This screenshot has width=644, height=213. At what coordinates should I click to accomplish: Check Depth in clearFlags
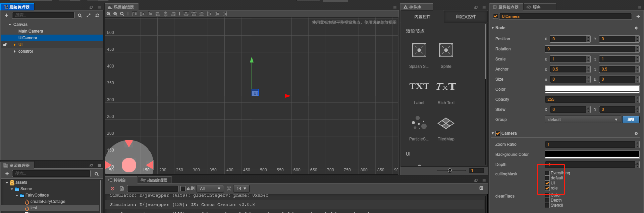click(547, 200)
